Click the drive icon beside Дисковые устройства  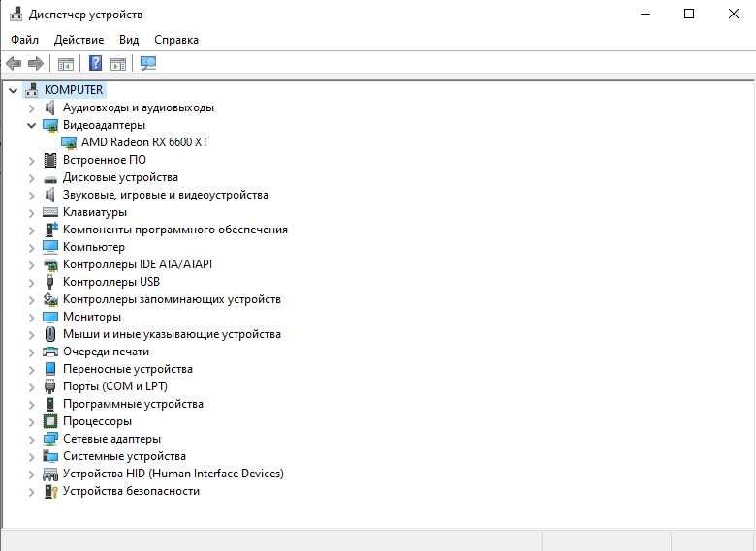coord(50,179)
